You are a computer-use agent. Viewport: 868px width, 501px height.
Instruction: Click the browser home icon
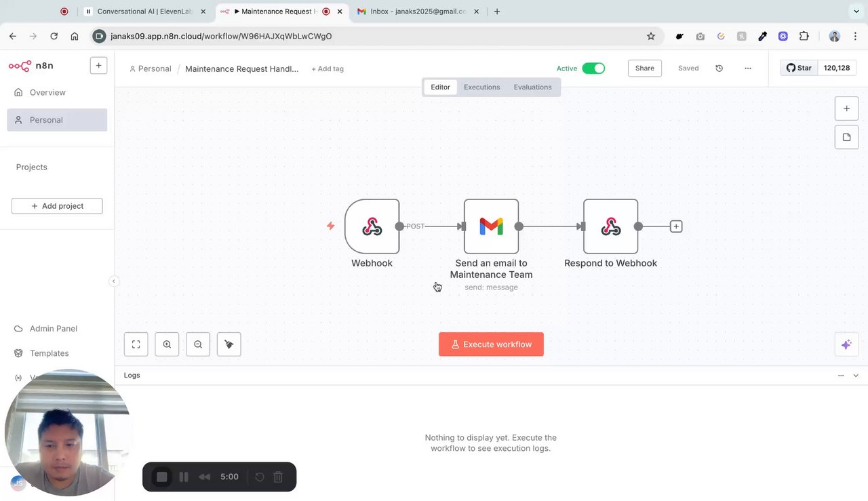75,36
